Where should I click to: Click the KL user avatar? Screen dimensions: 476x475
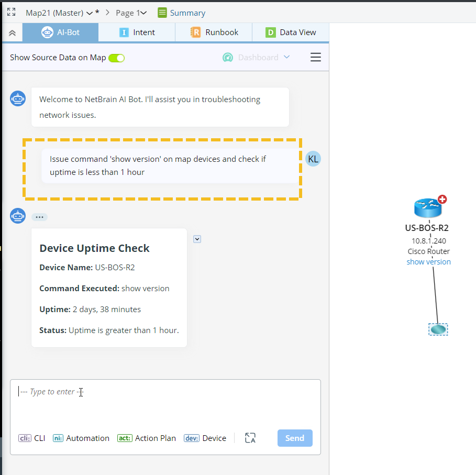pos(313,159)
